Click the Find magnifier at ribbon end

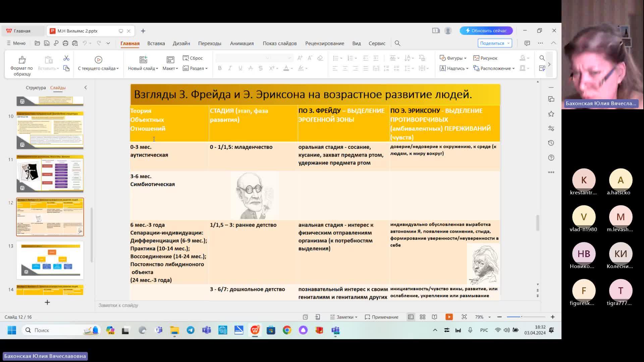tap(542, 58)
